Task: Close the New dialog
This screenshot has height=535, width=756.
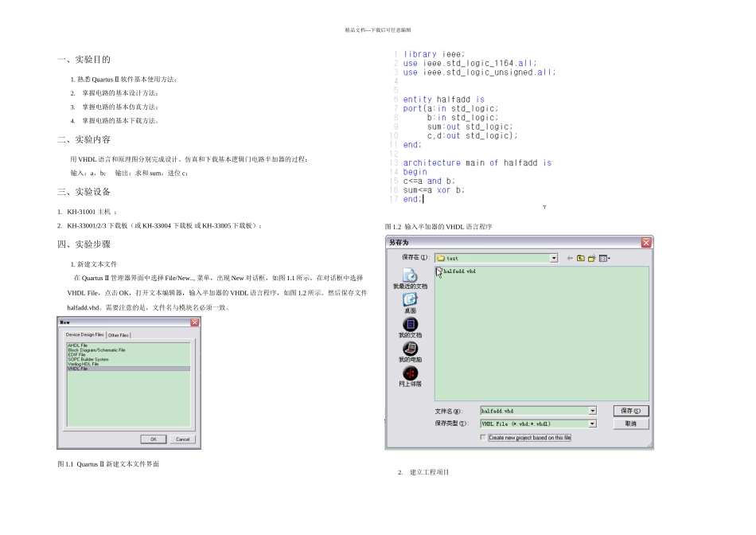Action: coord(194,322)
